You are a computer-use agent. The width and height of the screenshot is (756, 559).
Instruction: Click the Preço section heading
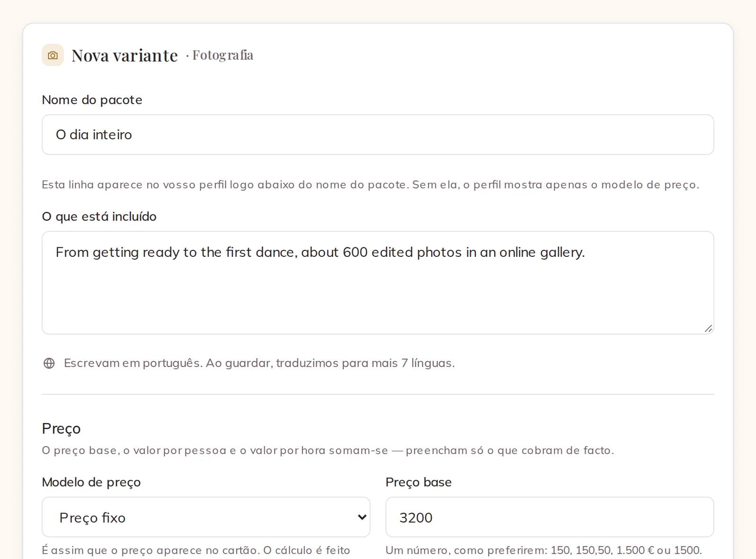tap(61, 428)
